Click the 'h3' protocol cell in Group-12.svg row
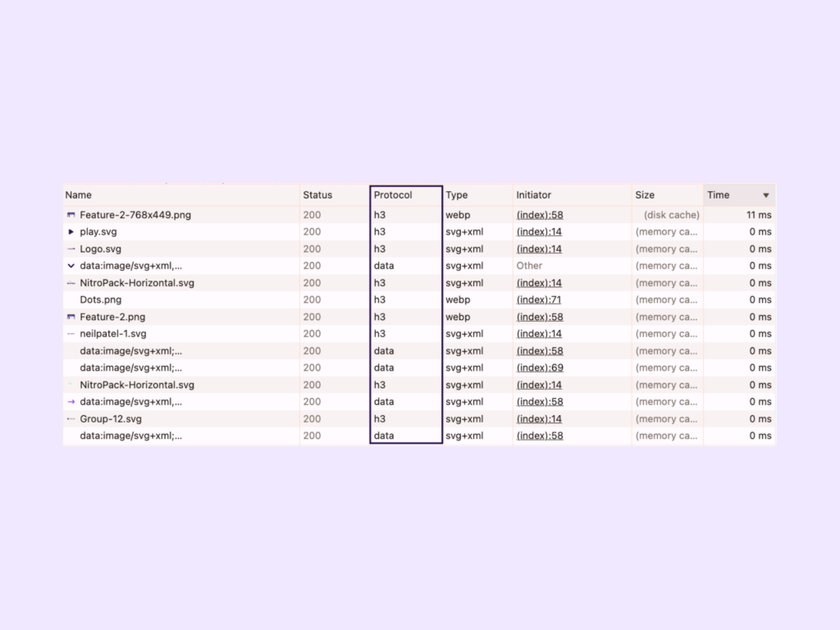 pos(379,419)
